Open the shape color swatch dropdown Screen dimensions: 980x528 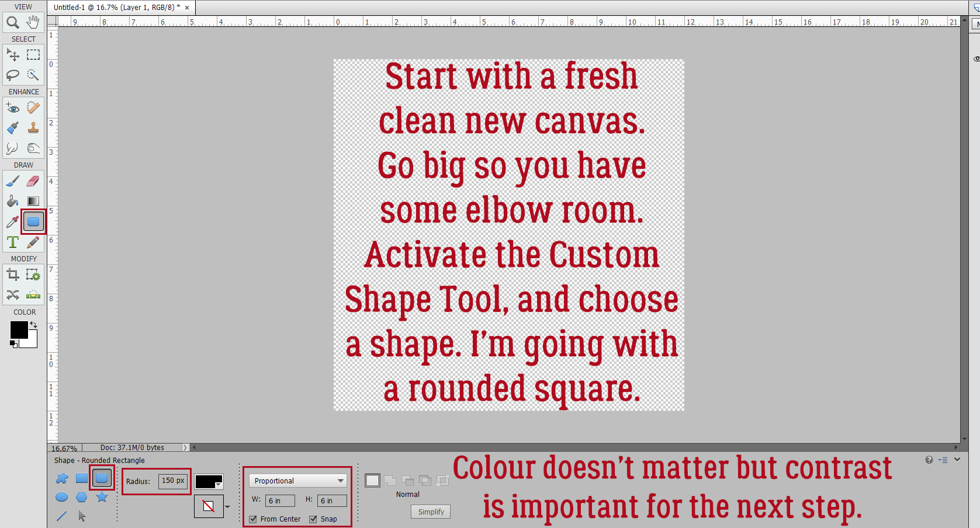[209, 482]
